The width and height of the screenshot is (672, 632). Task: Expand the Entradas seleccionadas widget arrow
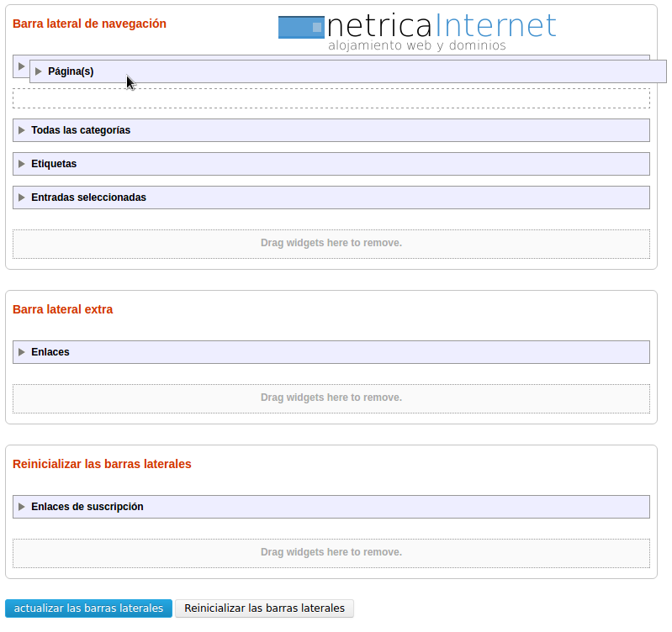pos(21,197)
